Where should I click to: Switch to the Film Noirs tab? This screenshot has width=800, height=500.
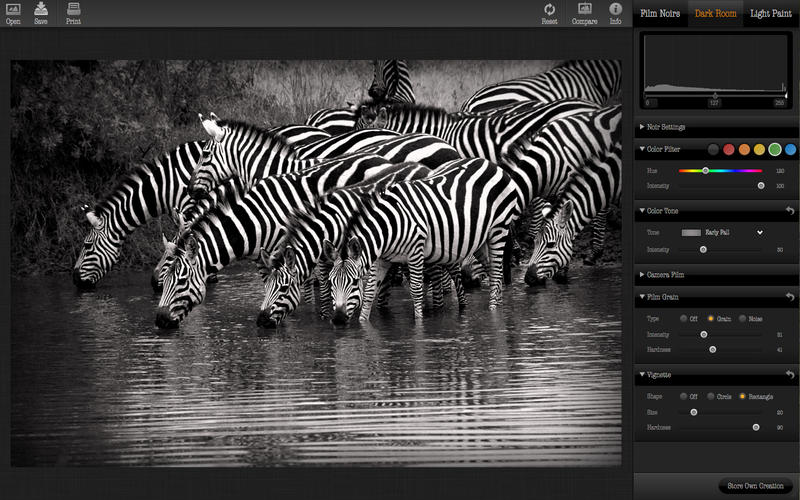click(x=660, y=14)
